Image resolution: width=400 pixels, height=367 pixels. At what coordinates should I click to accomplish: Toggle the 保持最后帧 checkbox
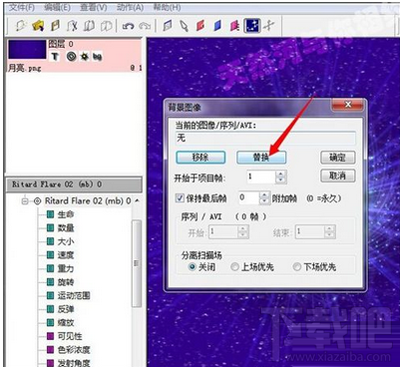tap(180, 198)
